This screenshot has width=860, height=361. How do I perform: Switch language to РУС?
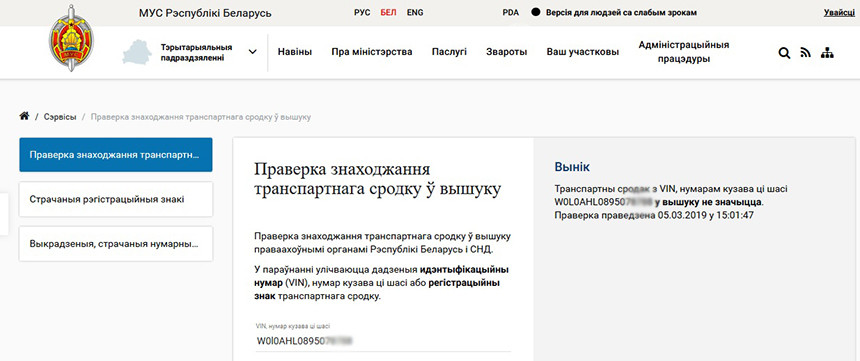[362, 13]
